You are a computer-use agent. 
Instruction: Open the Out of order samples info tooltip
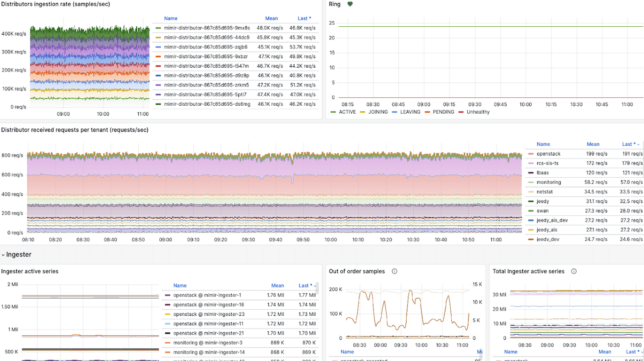click(x=394, y=271)
